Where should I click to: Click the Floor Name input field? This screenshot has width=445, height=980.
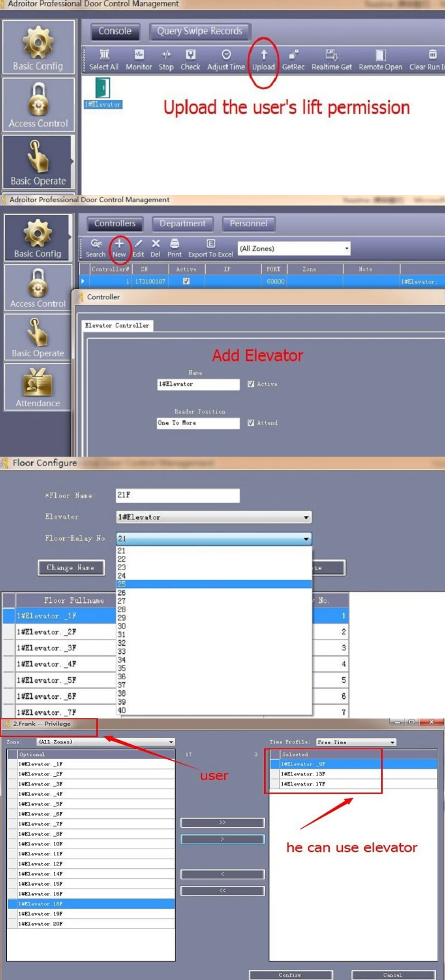click(x=178, y=495)
